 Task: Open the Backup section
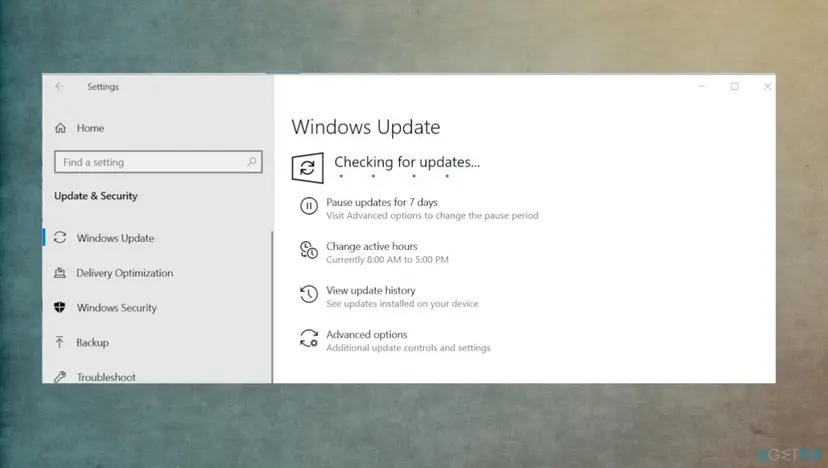coord(92,342)
